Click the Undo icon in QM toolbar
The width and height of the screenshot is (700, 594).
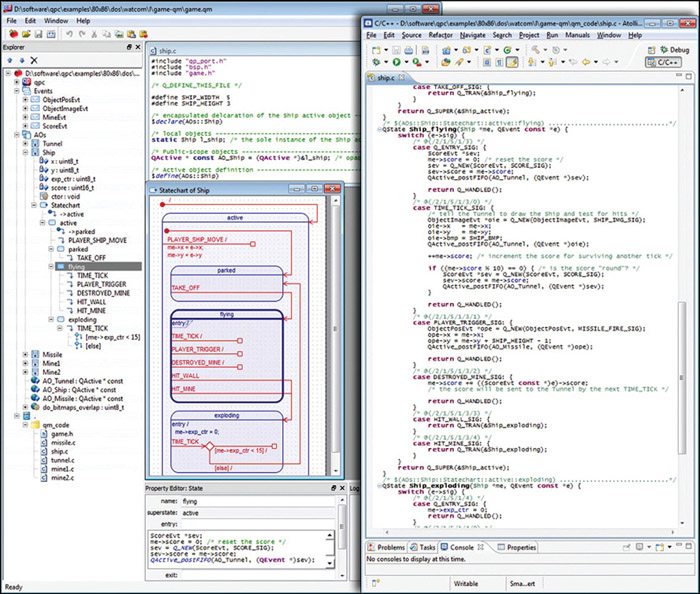tap(69, 33)
